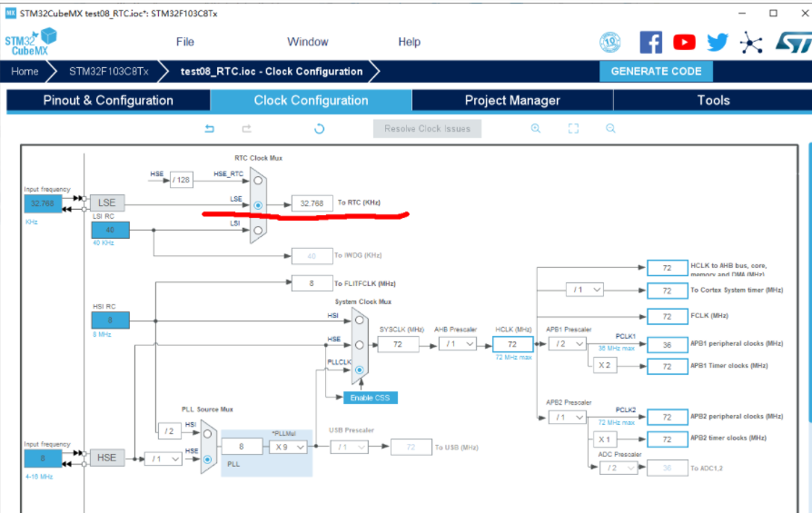Image resolution: width=812 pixels, height=513 pixels.
Task: Open the USB Prescaler dropdown
Action: 349,447
